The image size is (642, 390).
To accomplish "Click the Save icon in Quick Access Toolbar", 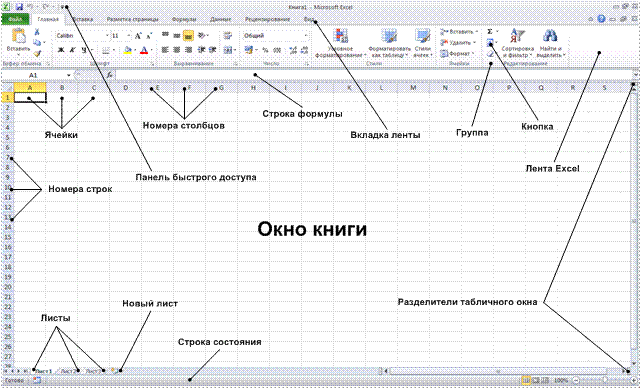I will (x=19, y=7).
